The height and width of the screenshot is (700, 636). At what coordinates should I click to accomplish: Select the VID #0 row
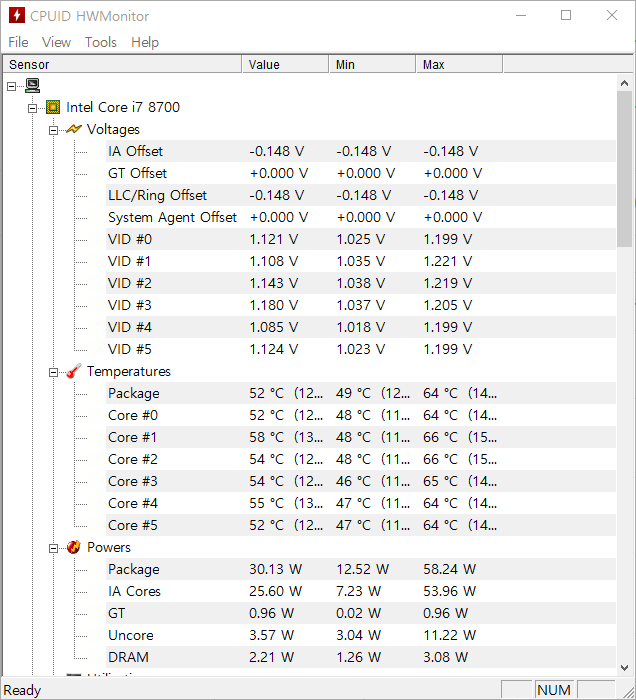361,239
